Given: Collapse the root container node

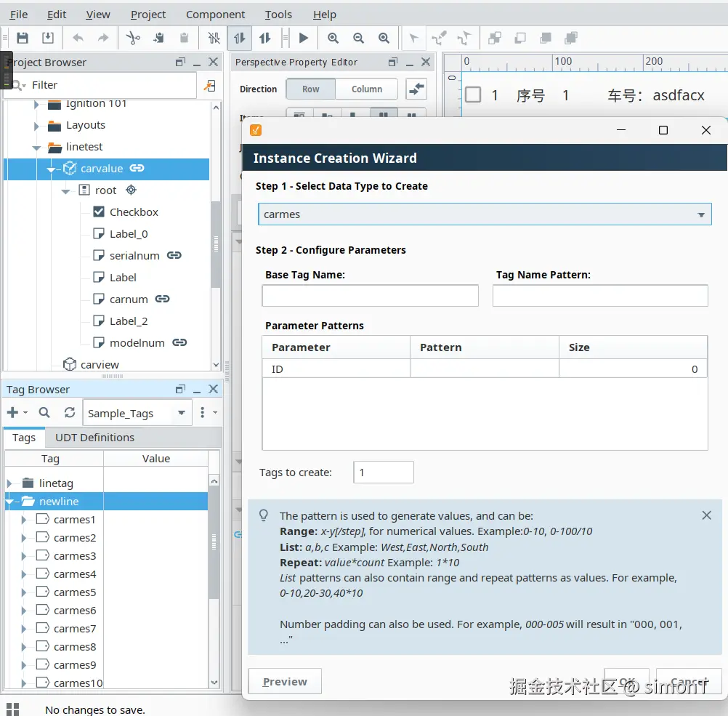Looking at the screenshot, I should (x=65, y=191).
